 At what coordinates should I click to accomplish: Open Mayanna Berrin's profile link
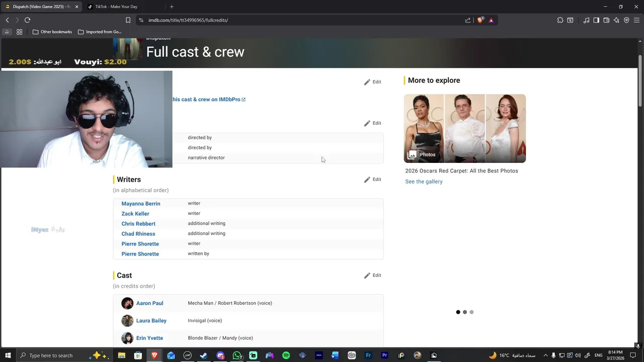pyautogui.click(x=141, y=204)
